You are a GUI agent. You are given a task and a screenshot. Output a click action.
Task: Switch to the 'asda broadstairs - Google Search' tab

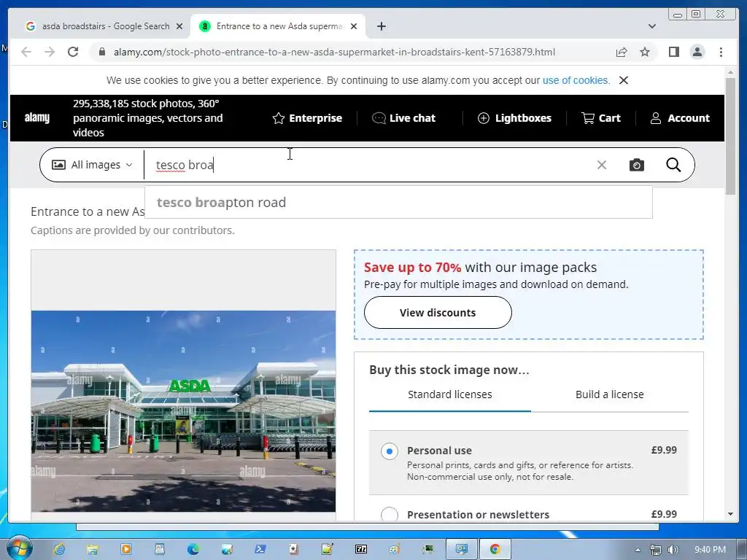point(105,26)
